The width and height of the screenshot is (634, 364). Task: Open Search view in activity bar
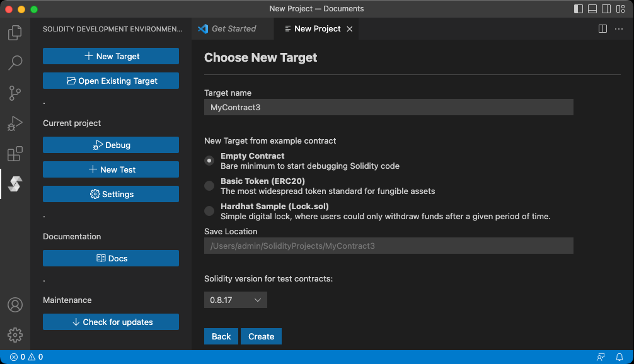pos(15,63)
